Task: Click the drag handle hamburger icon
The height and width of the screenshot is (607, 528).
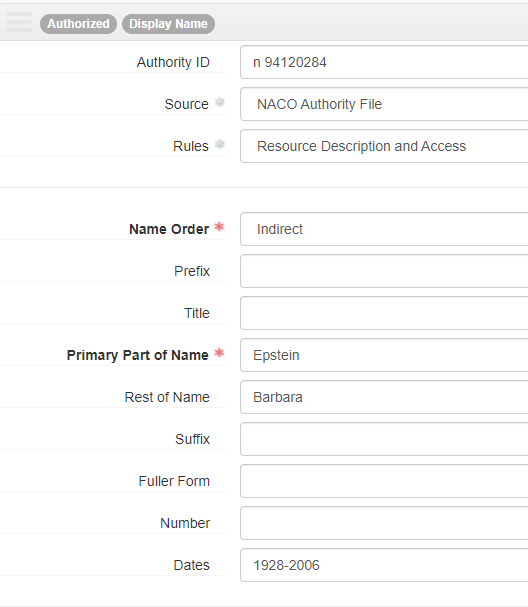Action: tap(19, 22)
